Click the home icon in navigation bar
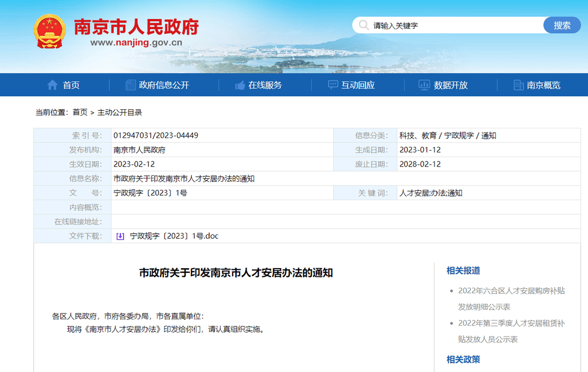Screen dimensions: 588x372 point(52,85)
